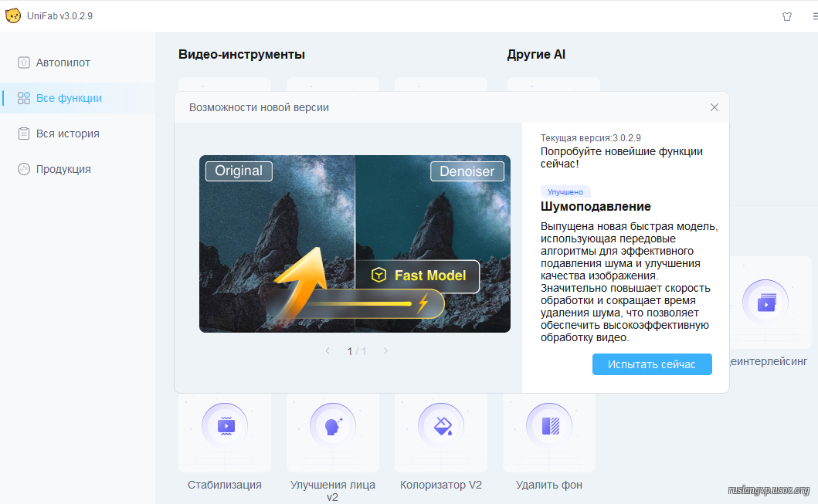Viewport: 818px width, 504px height.
Task: Open the hamburger menu in title bar
Action: [814, 16]
